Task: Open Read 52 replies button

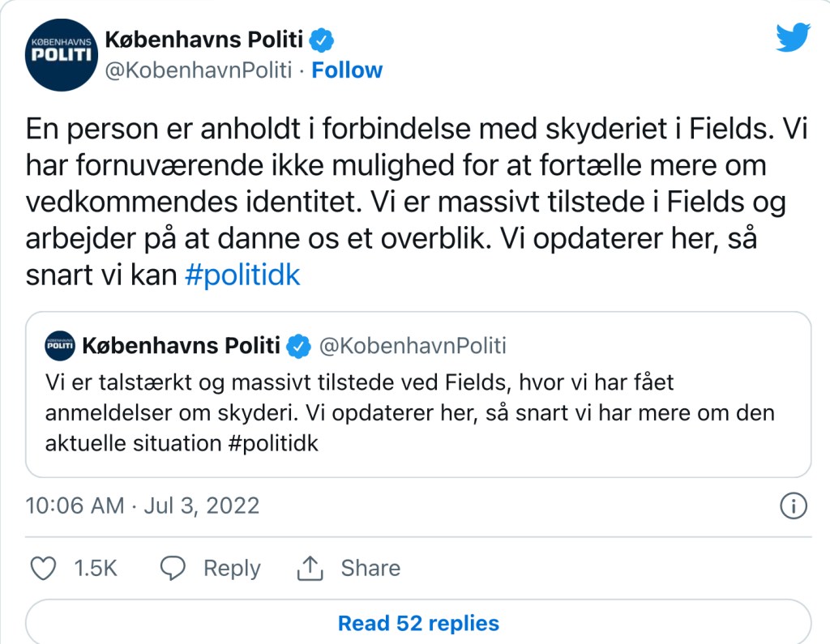Action: [418, 623]
